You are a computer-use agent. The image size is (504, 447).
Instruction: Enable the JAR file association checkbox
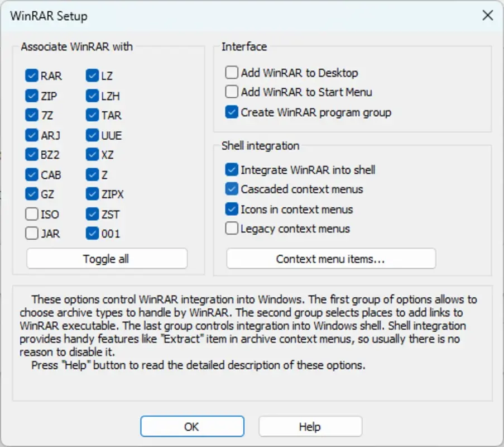coord(32,234)
